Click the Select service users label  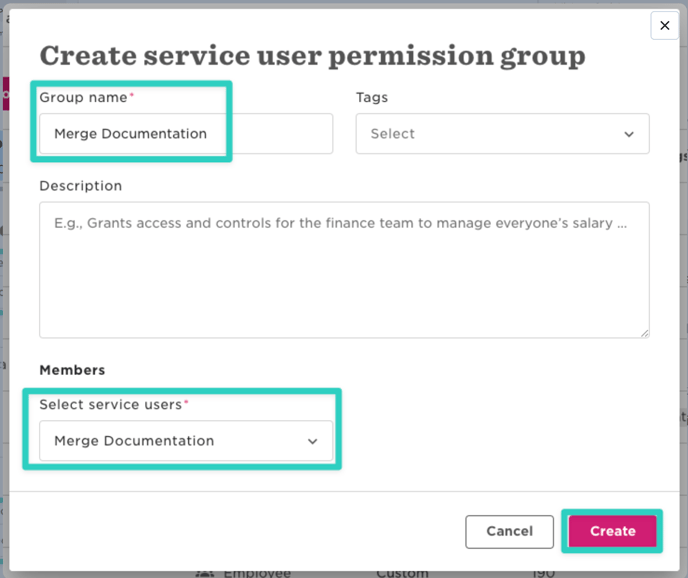(x=111, y=404)
